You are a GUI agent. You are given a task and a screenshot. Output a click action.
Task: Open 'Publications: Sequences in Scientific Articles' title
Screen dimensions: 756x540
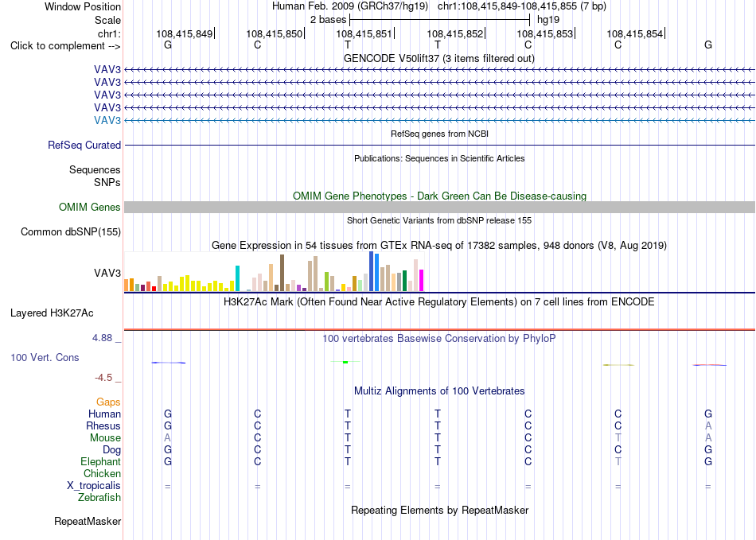pos(439,158)
